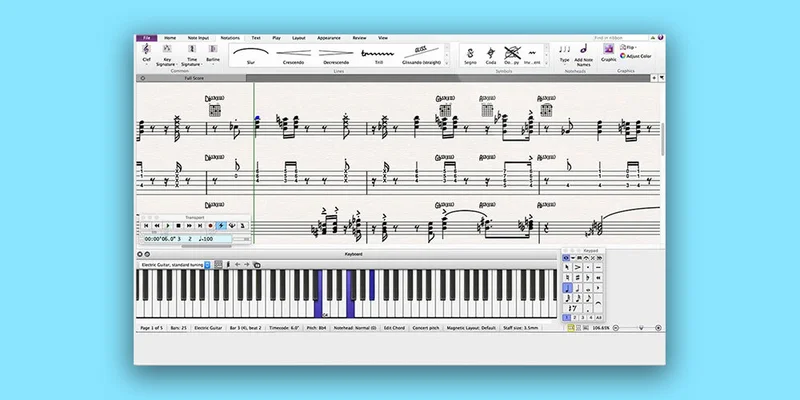
Task: Move playback line to start in Transport
Action: click(146, 226)
